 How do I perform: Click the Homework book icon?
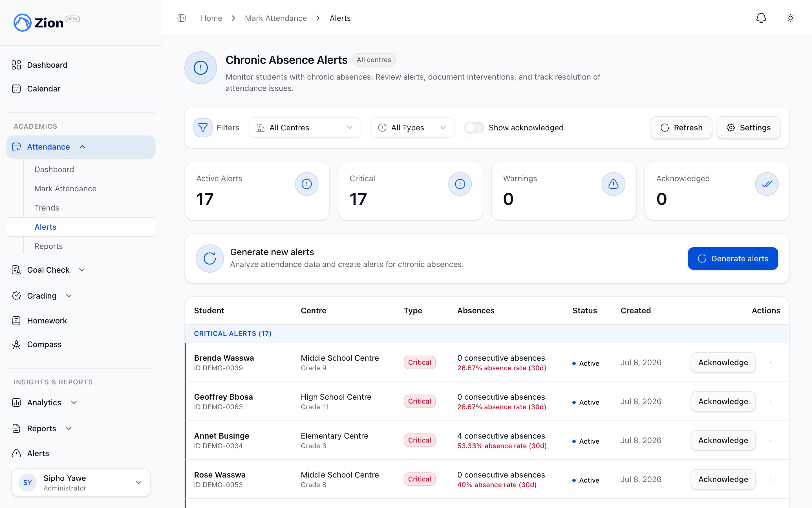pyautogui.click(x=16, y=321)
